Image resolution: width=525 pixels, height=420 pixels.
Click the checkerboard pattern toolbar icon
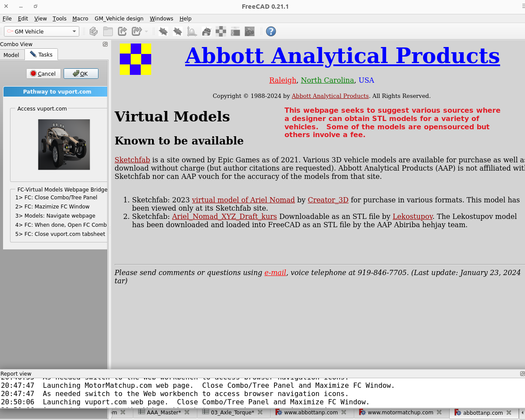click(x=221, y=31)
